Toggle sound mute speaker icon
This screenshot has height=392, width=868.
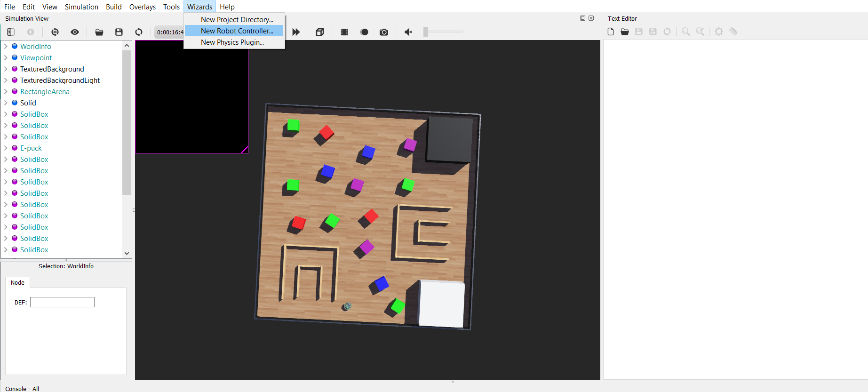tap(408, 32)
